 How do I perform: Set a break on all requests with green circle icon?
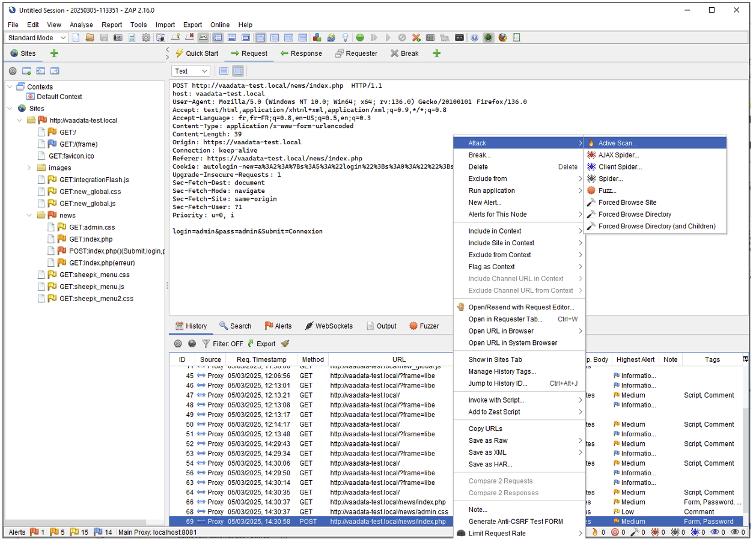tap(359, 37)
